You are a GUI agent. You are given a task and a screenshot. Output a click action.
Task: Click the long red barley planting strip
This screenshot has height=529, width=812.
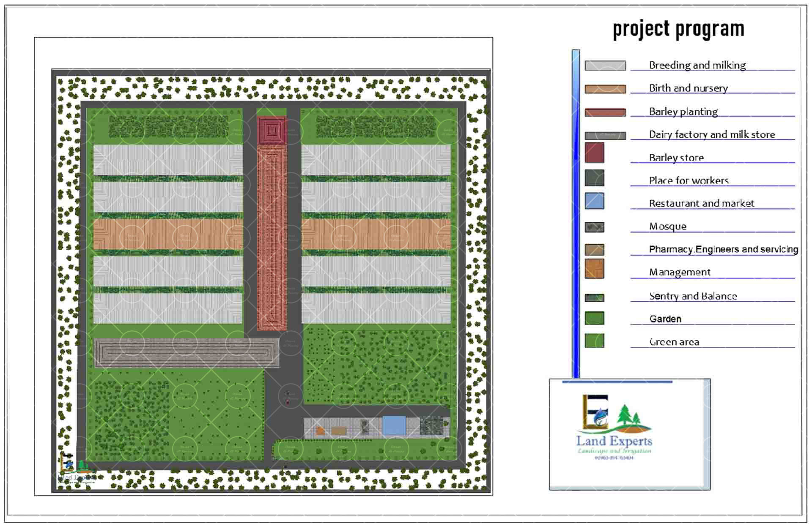click(x=272, y=237)
